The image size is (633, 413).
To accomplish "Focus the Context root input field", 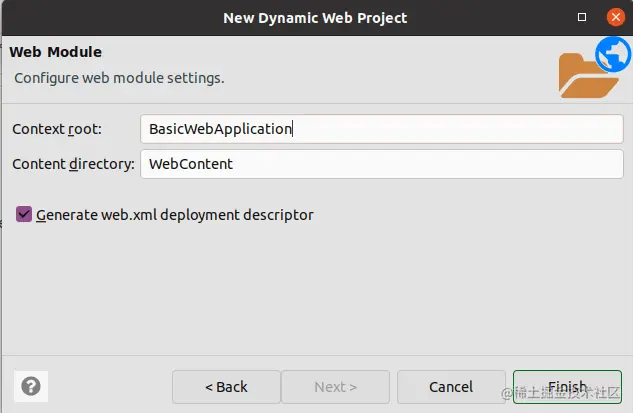I will (x=381, y=129).
